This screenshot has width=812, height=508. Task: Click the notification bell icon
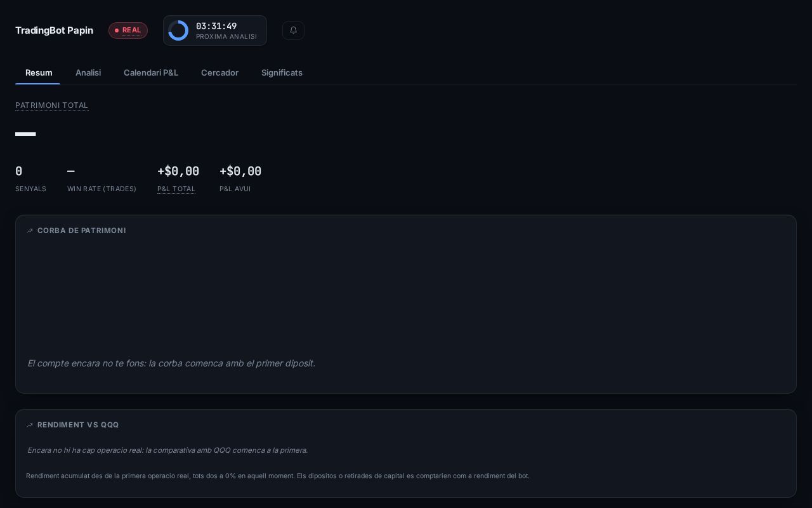click(x=293, y=30)
